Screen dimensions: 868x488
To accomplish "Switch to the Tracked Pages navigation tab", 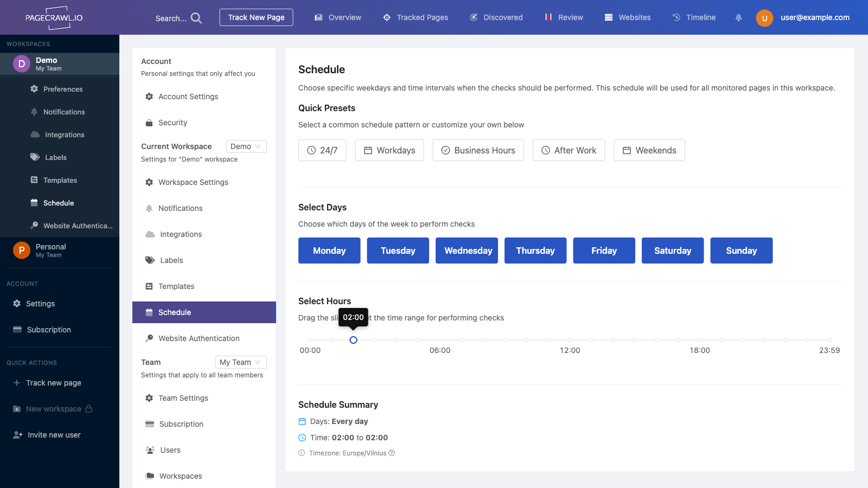I will click(416, 17).
